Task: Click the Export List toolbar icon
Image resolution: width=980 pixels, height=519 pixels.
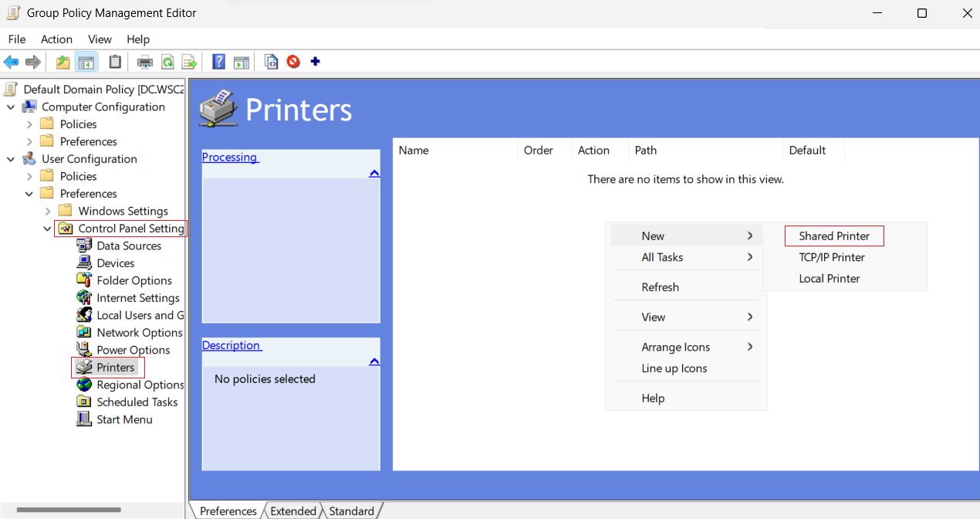Action: pyautogui.click(x=189, y=62)
